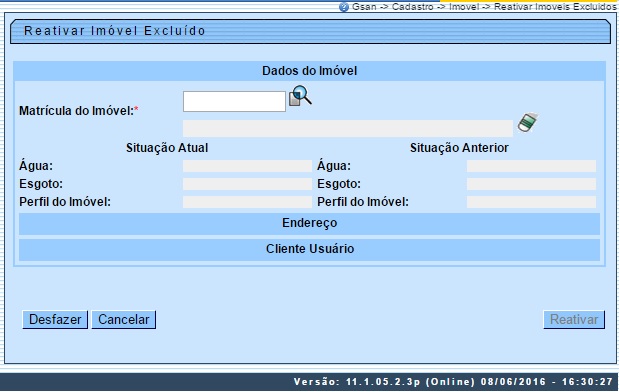Select the Situação Atual heading
Image resolution: width=619 pixels, height=392 pixels.
point(167,148)
